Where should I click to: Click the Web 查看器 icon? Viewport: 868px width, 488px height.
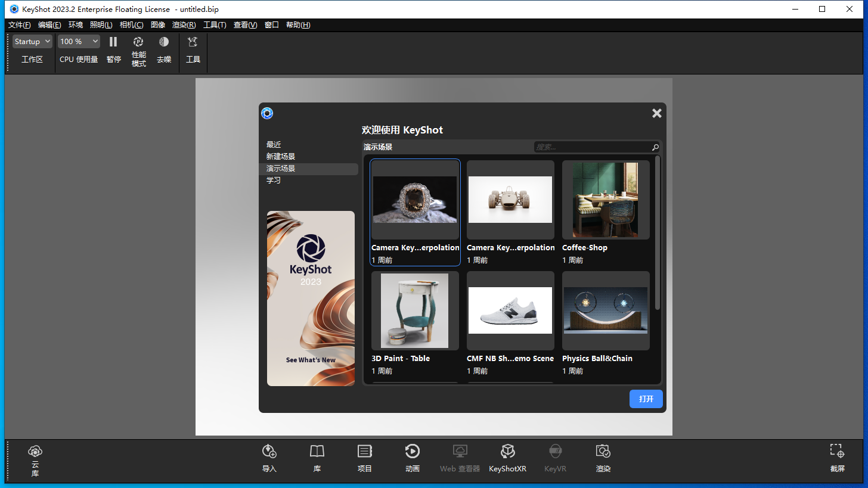460,451
